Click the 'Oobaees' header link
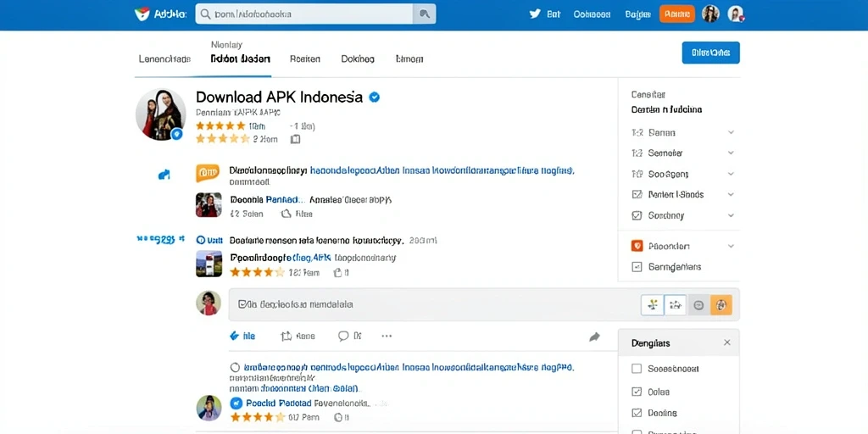The width and height of the screenshot is (868, 434). click(x=592, y=14)
